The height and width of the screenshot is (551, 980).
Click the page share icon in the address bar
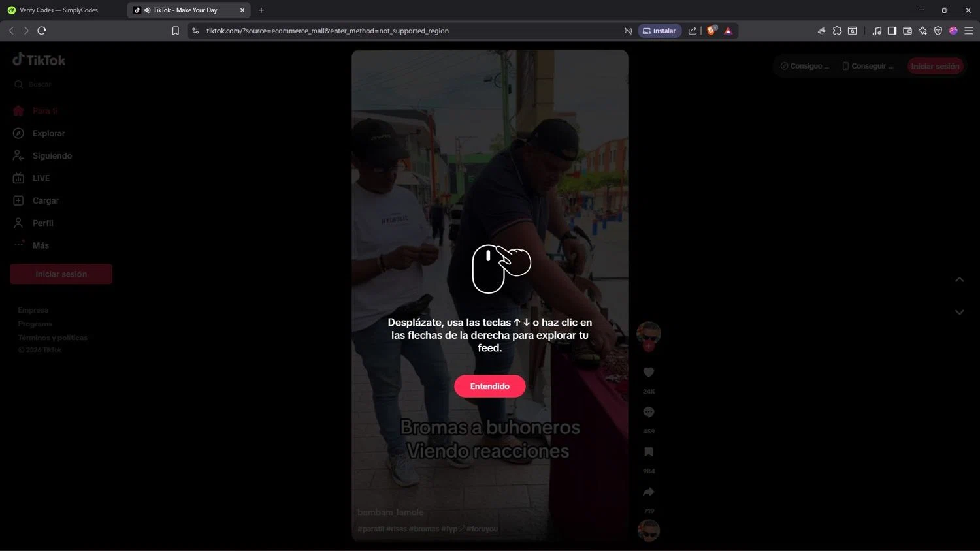(693, 31)
